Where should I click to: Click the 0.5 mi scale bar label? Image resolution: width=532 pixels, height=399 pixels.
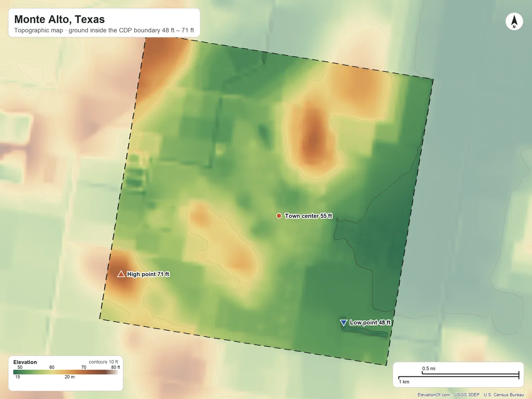point(429,369)
